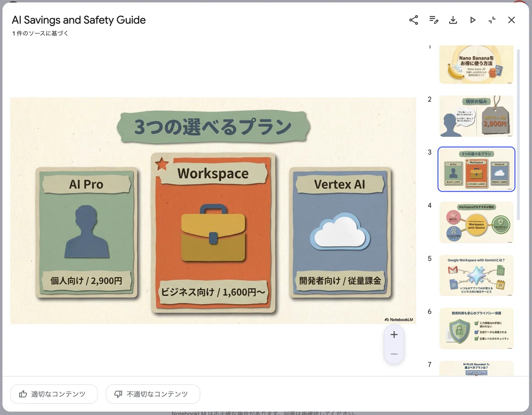Close the AI Savings and Safety Guide viewer

pyautogui.click(x=512, y=20)
